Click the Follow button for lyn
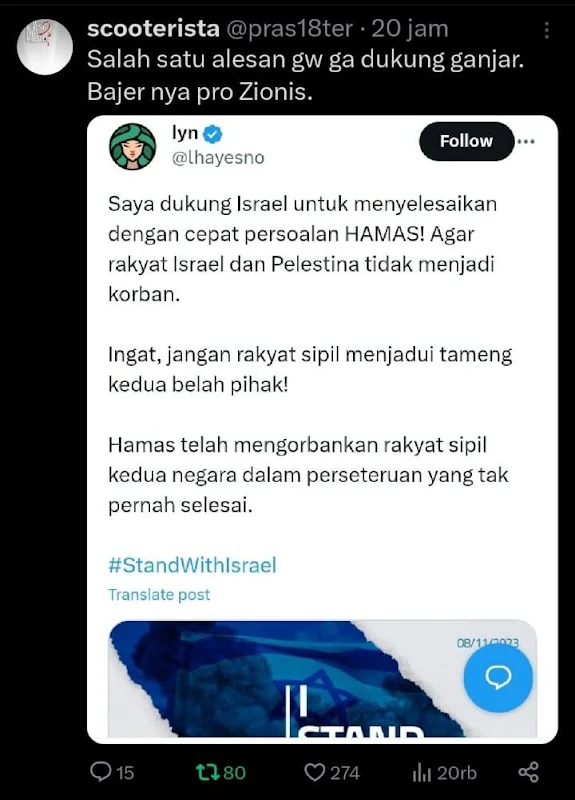This screenshot has width=575, height=800. [x=466, y=141]
